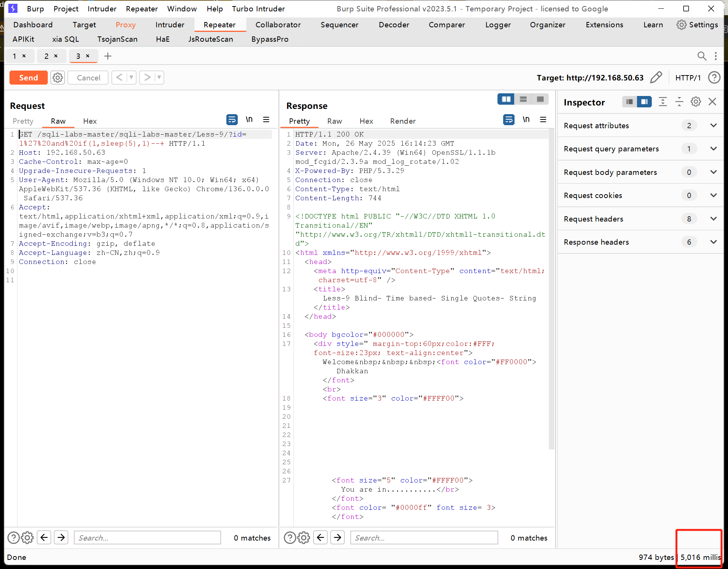Open response panel hamburger menu

point(543,120)
